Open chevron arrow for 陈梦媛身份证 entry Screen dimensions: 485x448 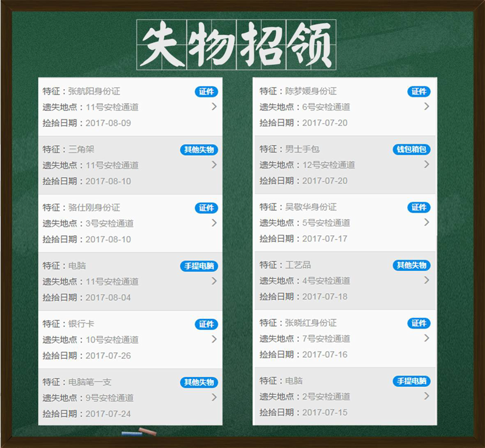[x=427, y=107]
